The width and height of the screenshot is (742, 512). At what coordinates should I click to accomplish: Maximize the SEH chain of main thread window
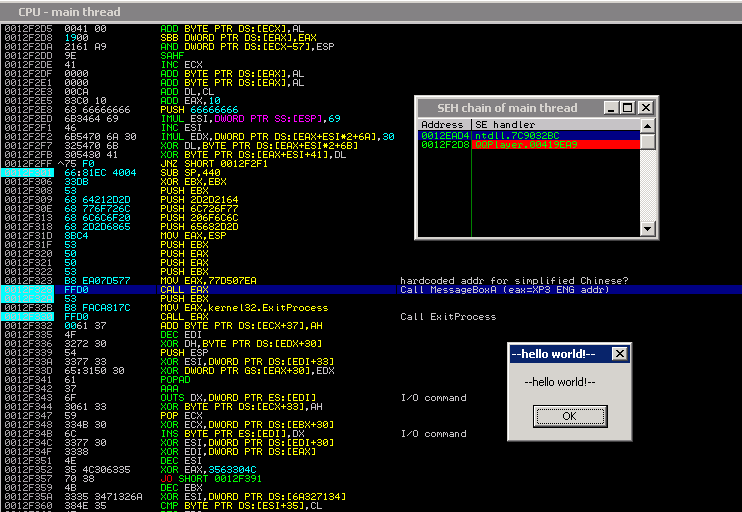pyautogui.click(x=627, y=108)
